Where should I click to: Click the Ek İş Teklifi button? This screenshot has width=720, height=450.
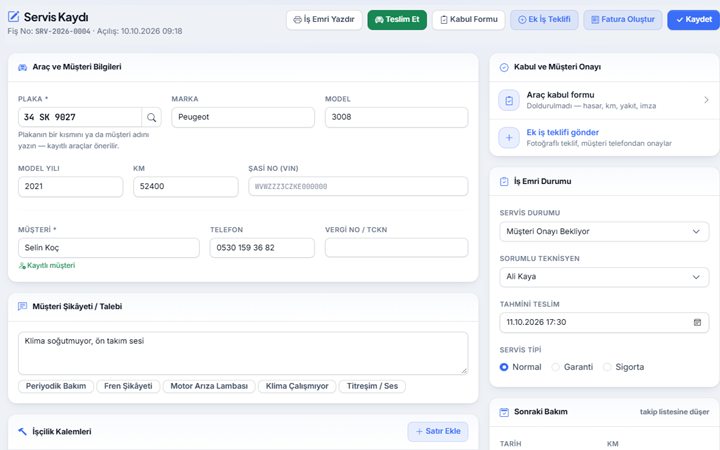[544, 20]
